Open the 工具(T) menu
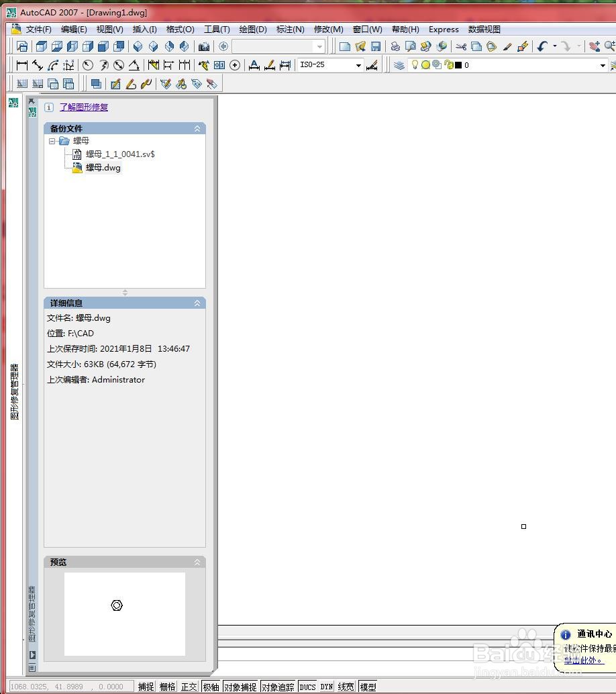The height and width of the screenshot is (694, 616). point(217,30)
